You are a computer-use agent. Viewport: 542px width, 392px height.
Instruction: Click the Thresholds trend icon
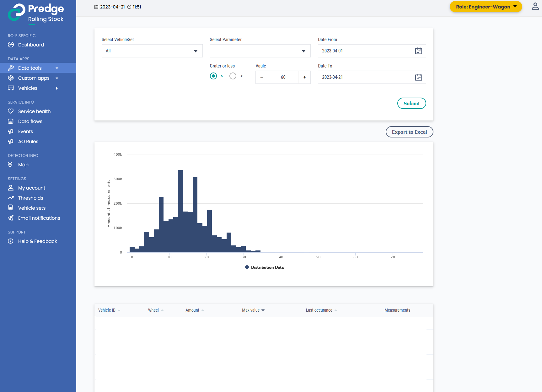pyautogui.click(x=11, y=198)
